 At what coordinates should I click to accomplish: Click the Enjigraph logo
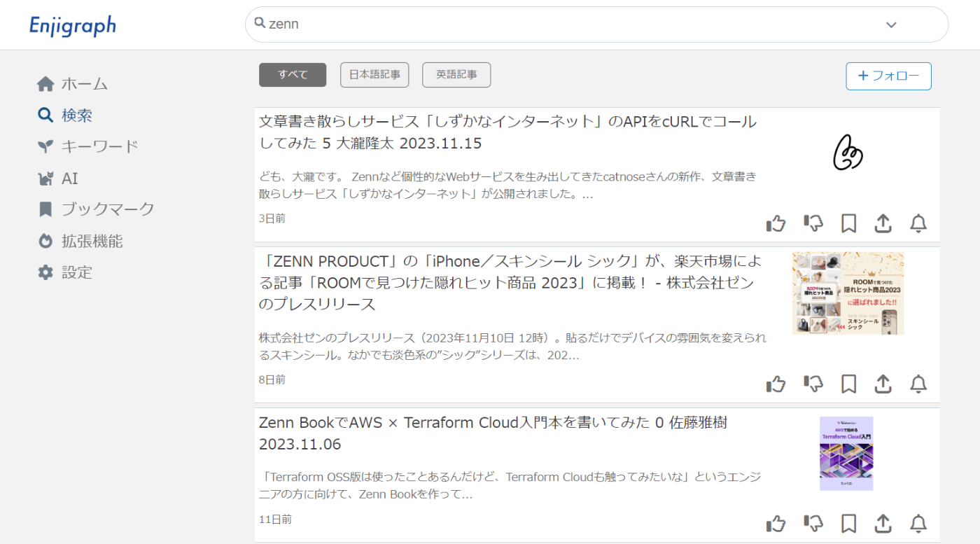click(73, 25)
